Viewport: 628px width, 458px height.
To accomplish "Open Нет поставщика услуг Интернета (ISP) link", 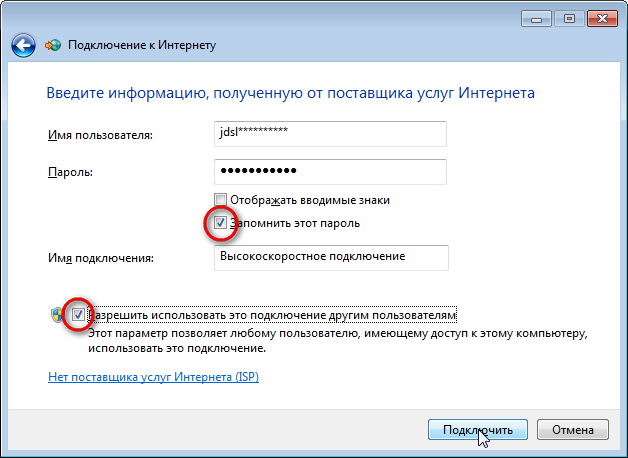I will (x=153, y=377).
